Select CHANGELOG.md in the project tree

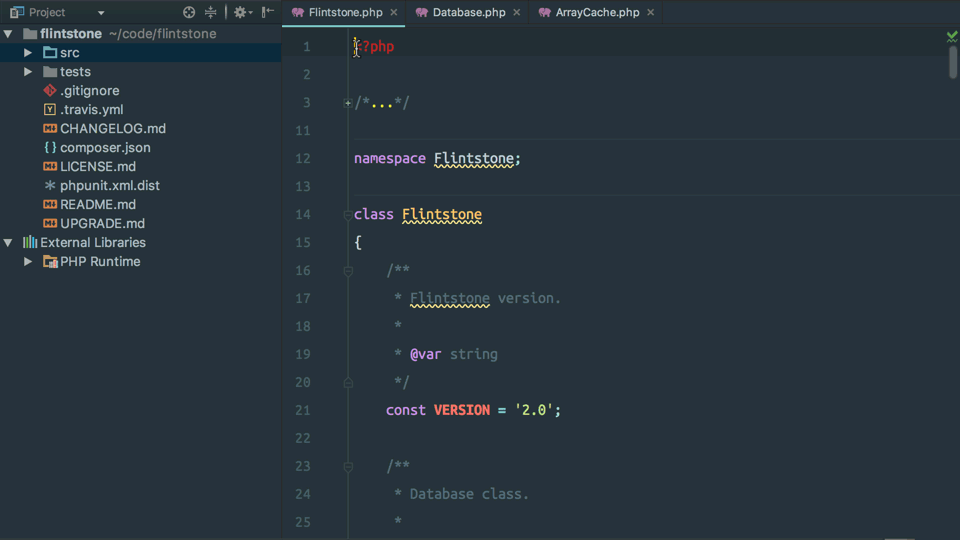[x=113, y=129]
